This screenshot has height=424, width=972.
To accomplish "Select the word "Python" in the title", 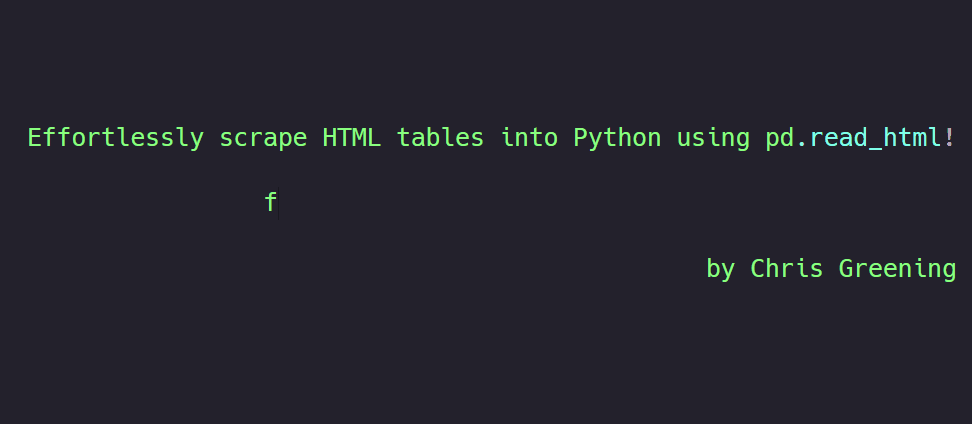I will 617,139.
